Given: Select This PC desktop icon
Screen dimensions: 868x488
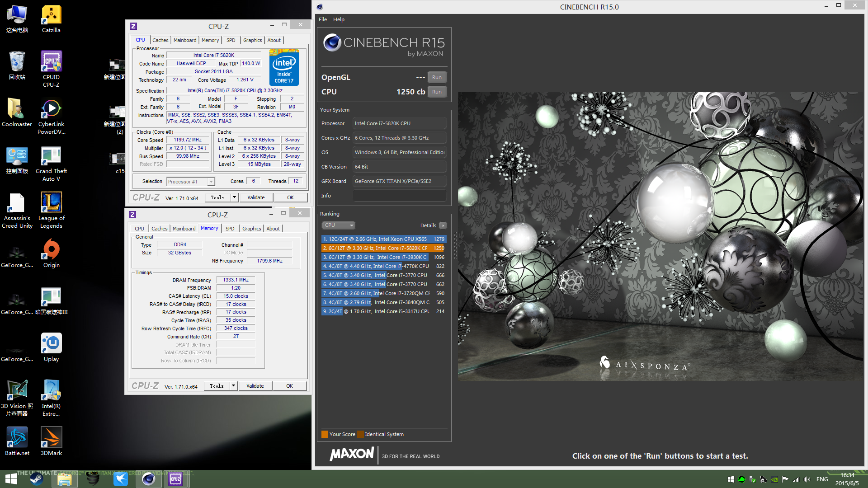Looking at the screenshot, I should [x=17, y=19].
